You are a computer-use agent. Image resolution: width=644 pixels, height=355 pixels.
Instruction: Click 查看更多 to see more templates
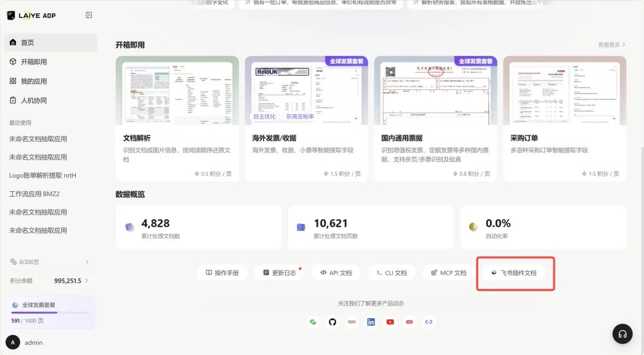click(612, 45)
